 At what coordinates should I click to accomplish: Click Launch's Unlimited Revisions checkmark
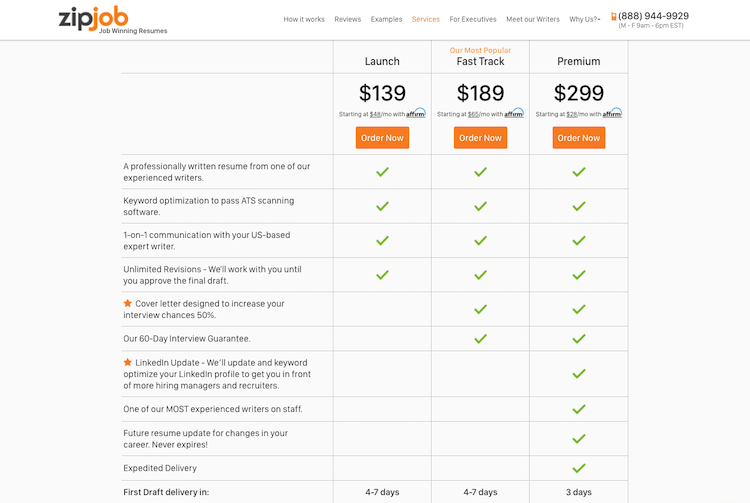point(382,275)
